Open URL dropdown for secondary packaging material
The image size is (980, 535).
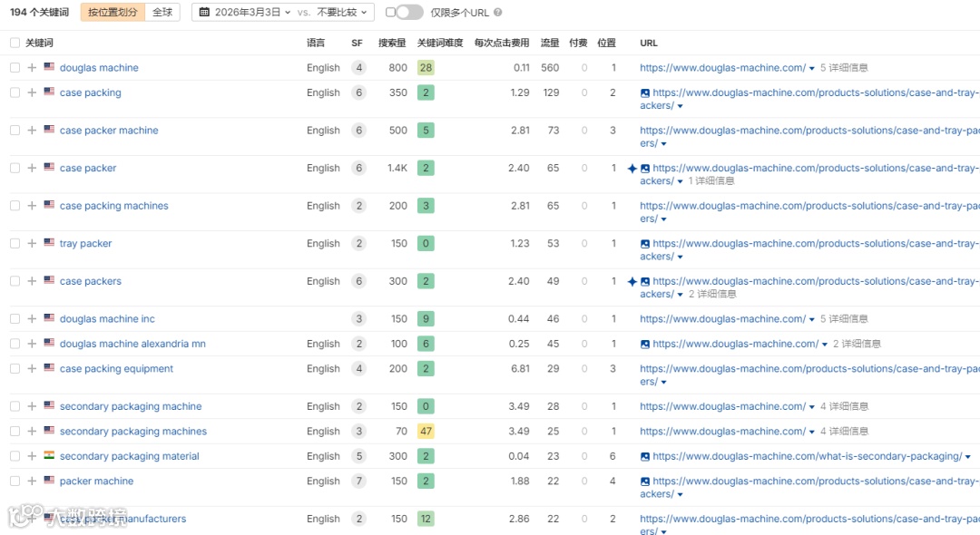968,456
